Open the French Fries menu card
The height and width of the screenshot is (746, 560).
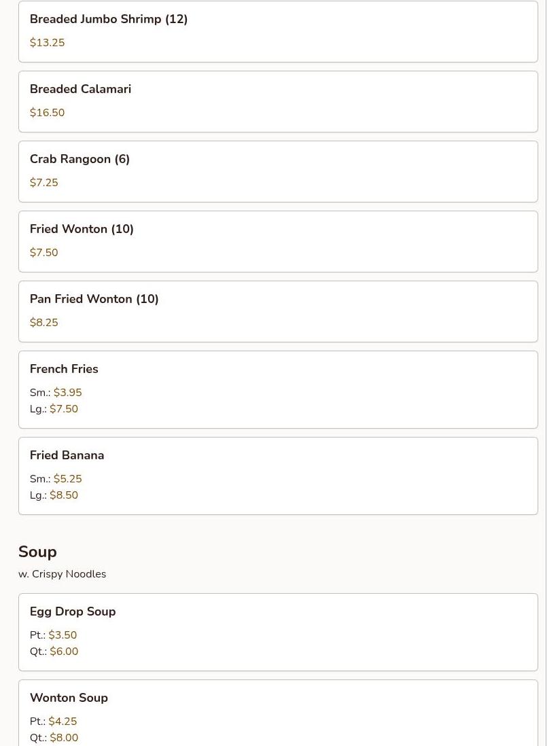(278, 390)
